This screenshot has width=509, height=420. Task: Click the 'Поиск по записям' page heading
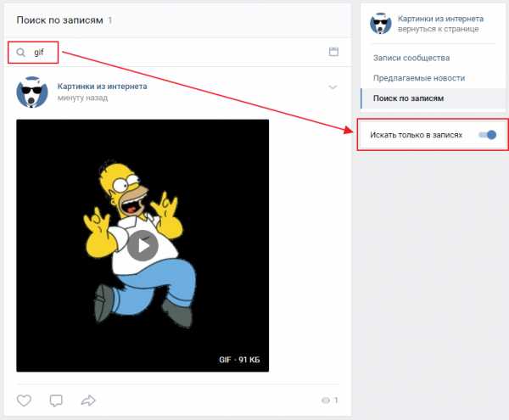59,20
